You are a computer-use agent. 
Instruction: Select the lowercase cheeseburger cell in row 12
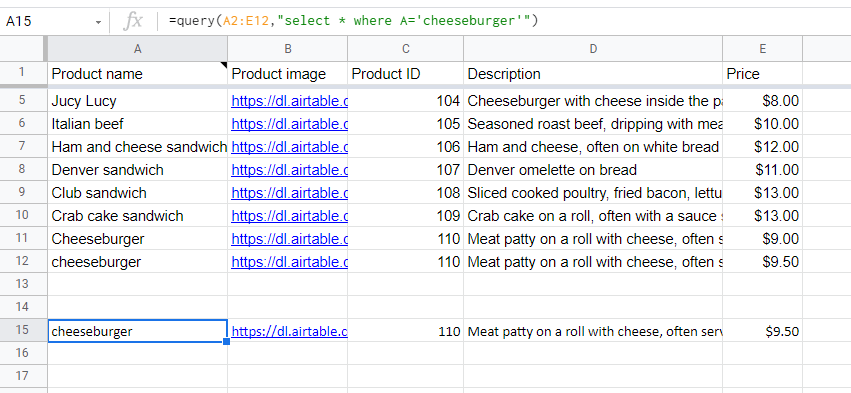[137, 262]
